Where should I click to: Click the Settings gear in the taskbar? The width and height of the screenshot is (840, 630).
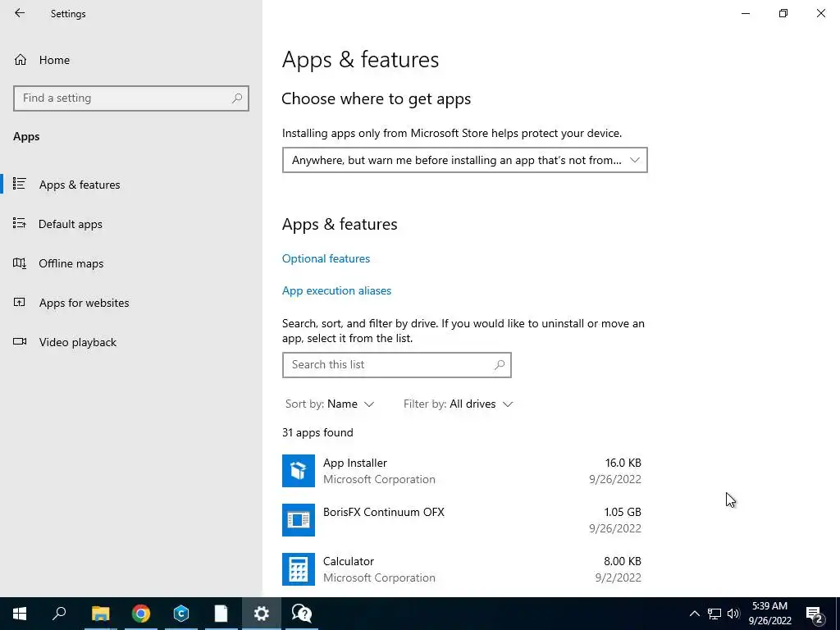262,614
